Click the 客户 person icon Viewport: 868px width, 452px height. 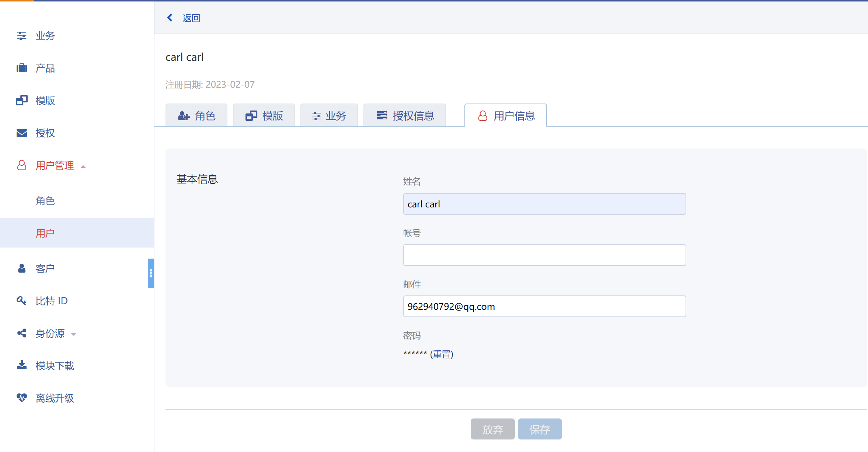tap(22, 268)
